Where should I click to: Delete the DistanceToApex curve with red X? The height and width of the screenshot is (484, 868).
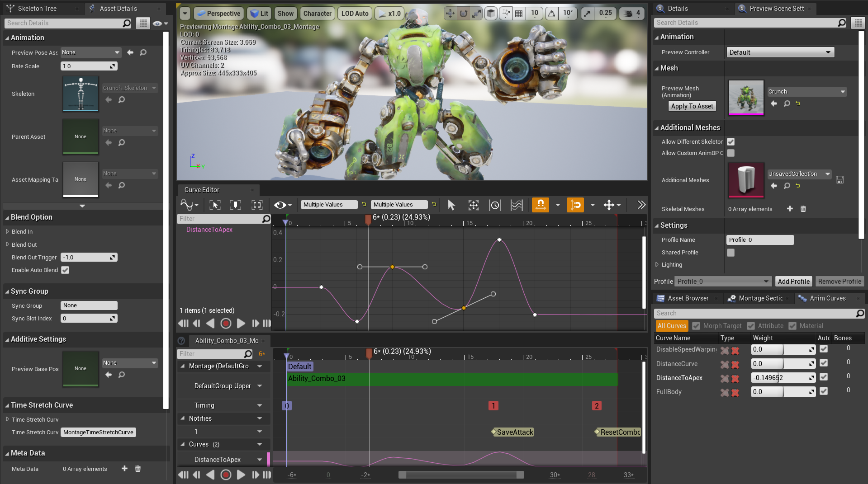tap(735, 378)
